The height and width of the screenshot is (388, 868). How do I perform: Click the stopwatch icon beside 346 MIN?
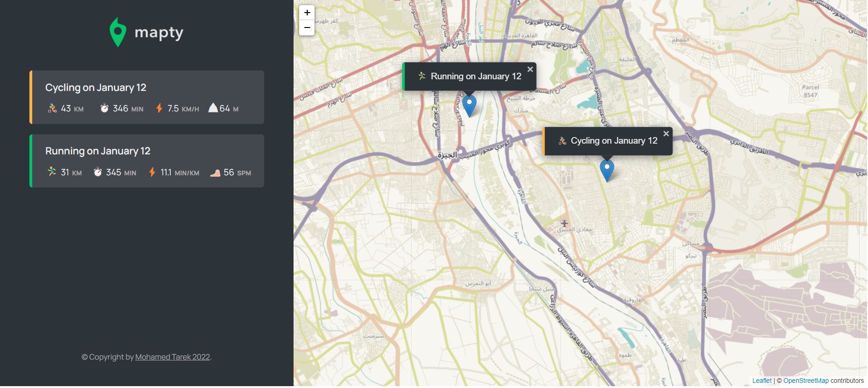pos(105,108)
